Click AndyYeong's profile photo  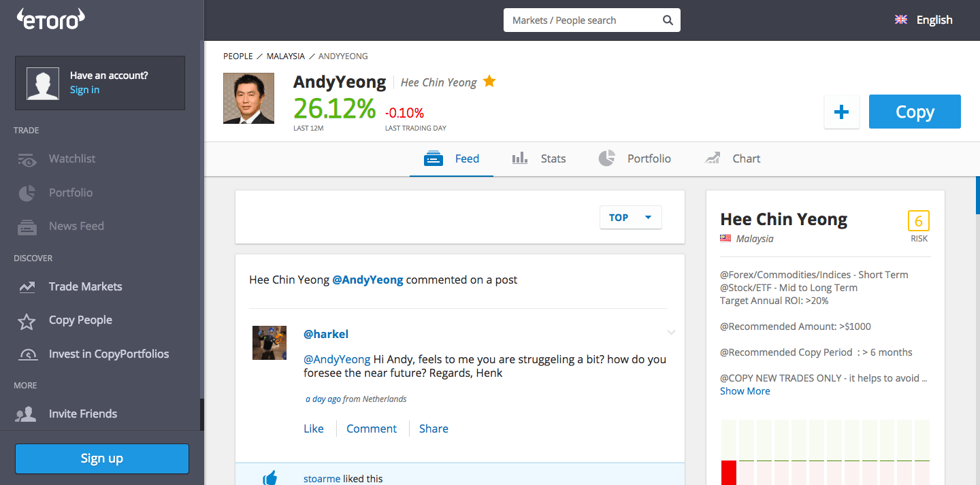point(248,99)
